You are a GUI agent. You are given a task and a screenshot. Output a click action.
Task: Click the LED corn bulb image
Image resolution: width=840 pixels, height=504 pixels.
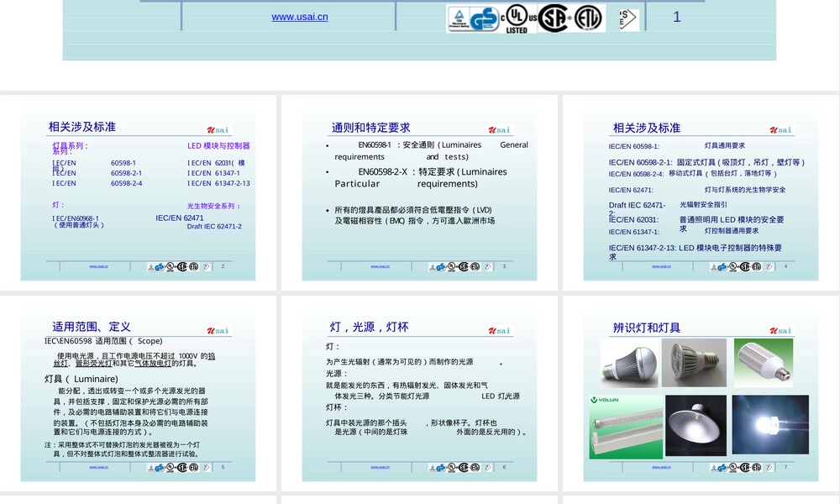(x=764, y=363)
